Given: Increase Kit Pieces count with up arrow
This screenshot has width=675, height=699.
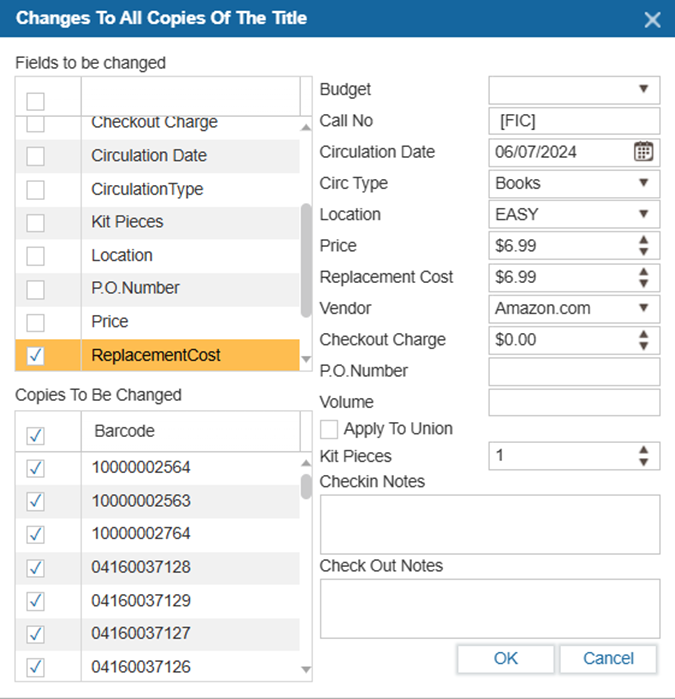Looking at the screenshot, I should click(x=643, y=450).
